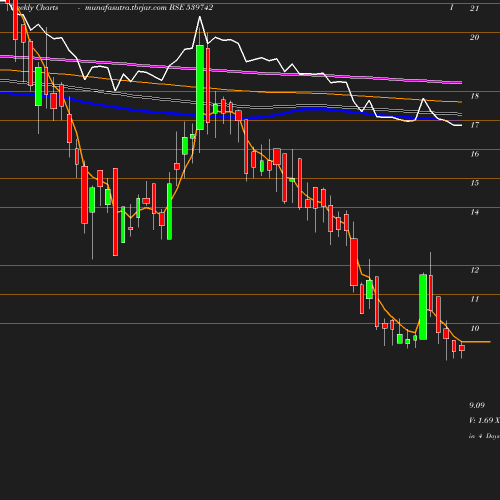
Task: Select the 16 price axis label
Action: coord(475,154)
